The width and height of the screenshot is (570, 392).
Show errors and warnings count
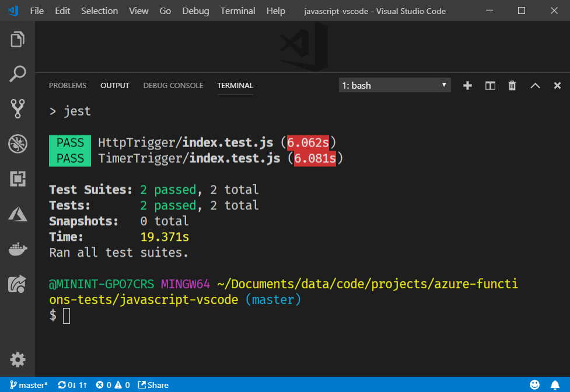pos(113,385)
